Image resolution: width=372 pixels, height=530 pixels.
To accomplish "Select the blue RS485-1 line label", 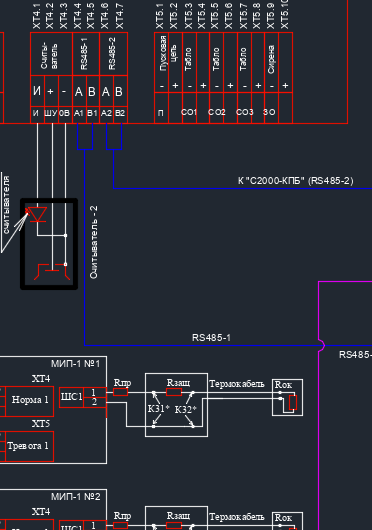I will [211, 338].
